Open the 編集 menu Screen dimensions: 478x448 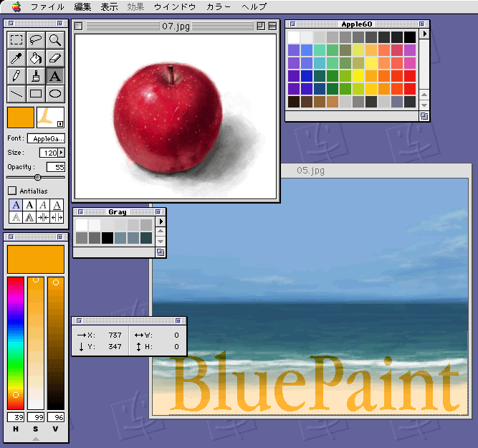pos(82,6)
